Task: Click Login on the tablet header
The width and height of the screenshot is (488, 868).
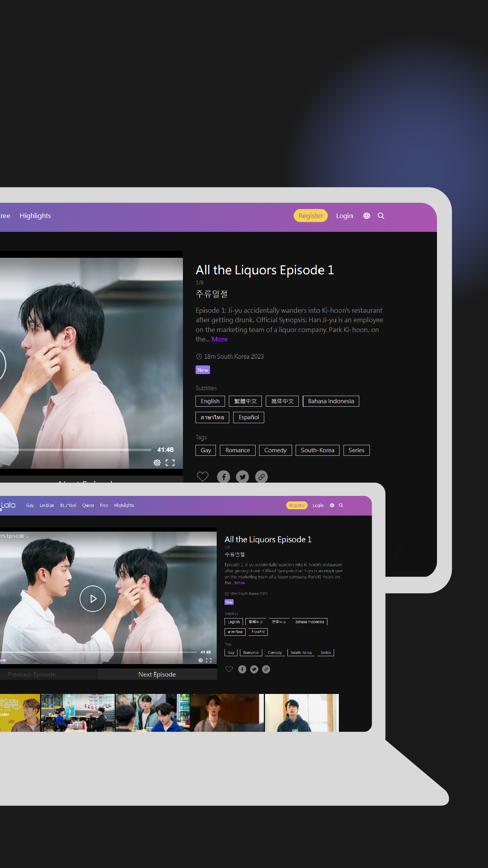Action: coord(344,216)
